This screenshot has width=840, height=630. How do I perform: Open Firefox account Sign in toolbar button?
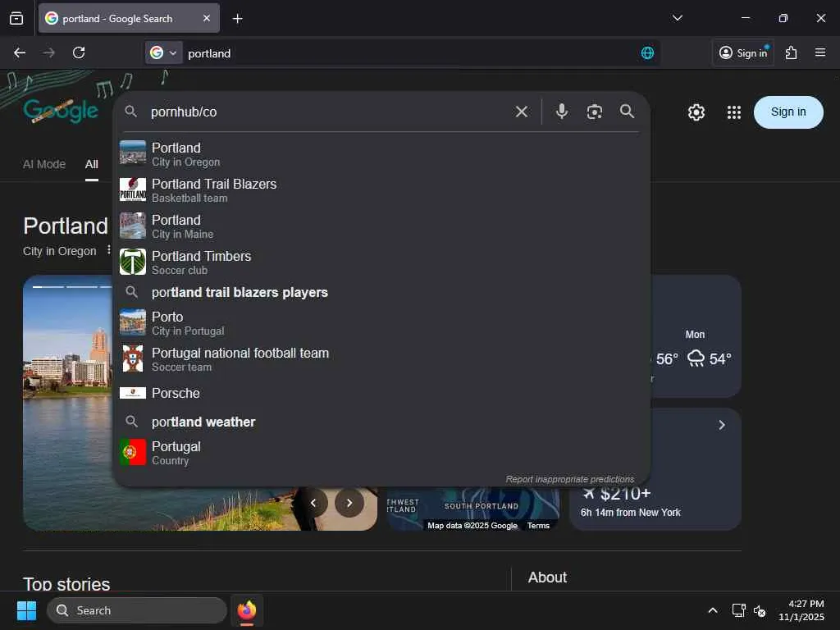[x=743, y=52]
